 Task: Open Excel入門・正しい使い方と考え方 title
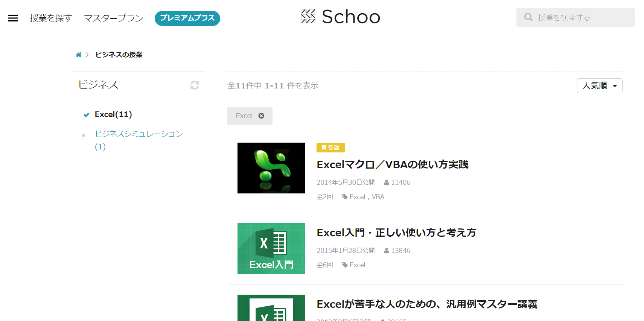click(x=396, y=233)
